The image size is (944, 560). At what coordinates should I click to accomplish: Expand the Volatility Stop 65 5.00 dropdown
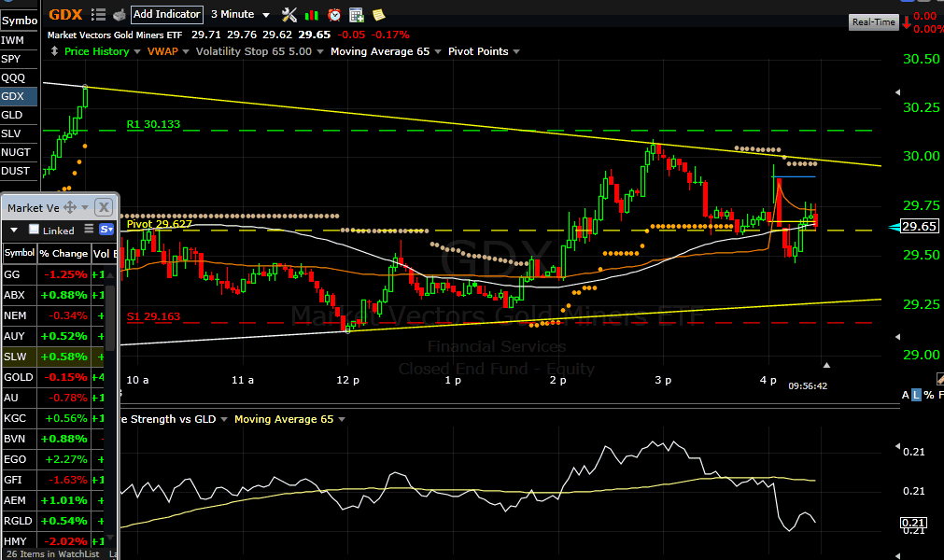coord(319,51)
